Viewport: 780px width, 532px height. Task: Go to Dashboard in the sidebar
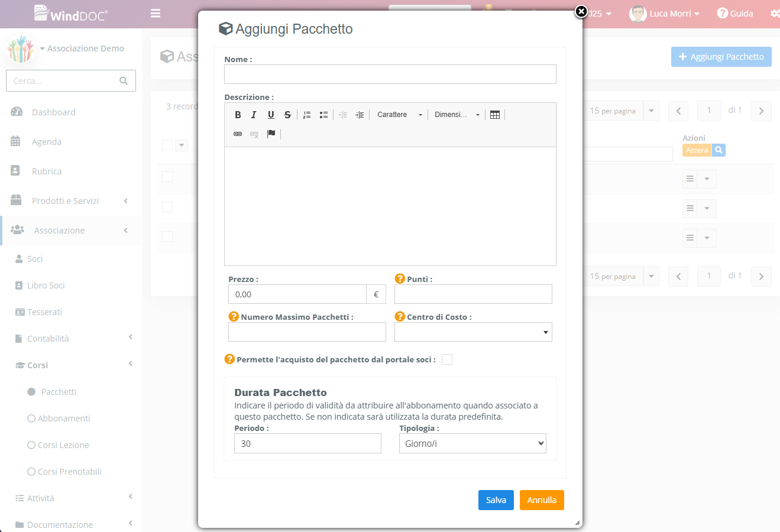(53, 112)
